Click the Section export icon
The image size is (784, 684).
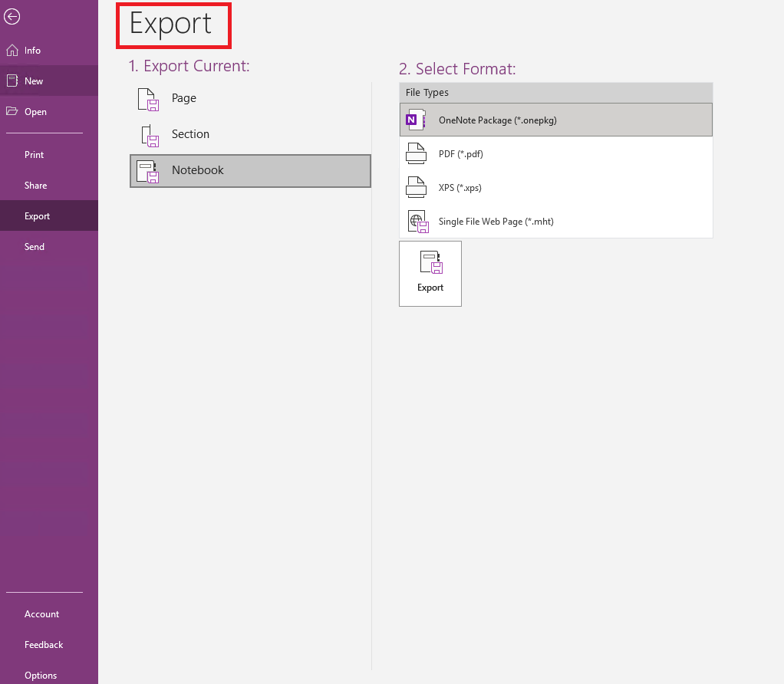(150, 136)
